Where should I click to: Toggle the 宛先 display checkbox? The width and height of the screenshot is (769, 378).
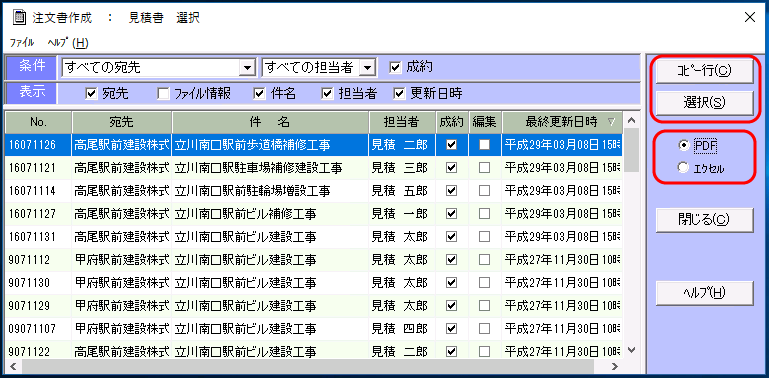point(91,93)
